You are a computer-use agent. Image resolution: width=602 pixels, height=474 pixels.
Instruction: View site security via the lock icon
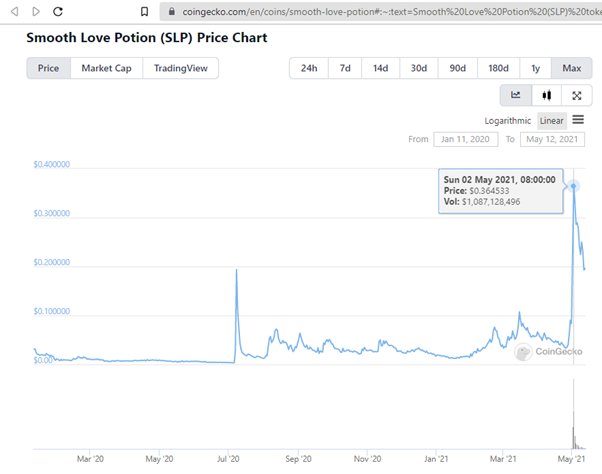tap(172, 12)
